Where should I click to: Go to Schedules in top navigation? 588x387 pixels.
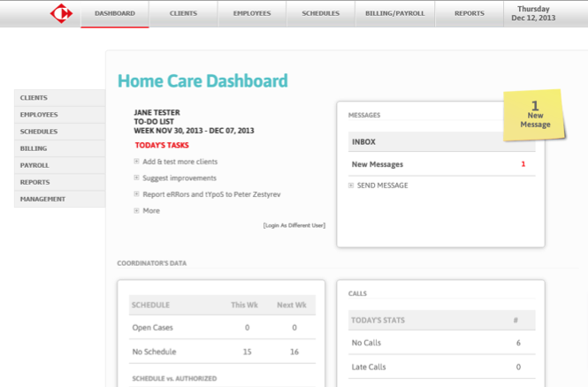click(321, 13)
